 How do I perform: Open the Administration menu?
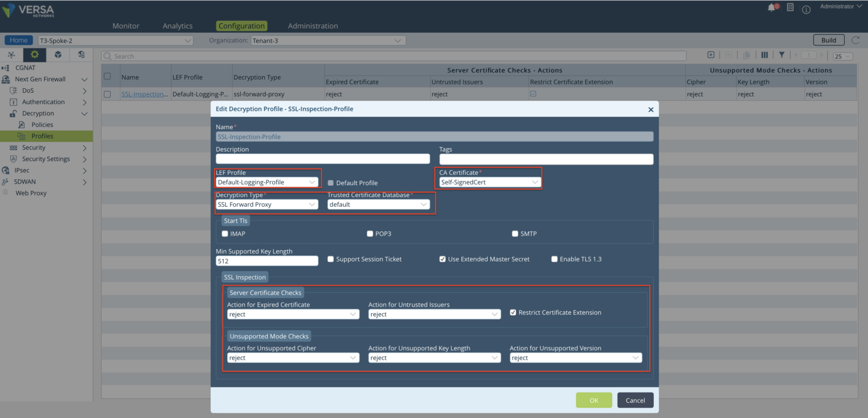pyautogui.click(x=313, y=25)
